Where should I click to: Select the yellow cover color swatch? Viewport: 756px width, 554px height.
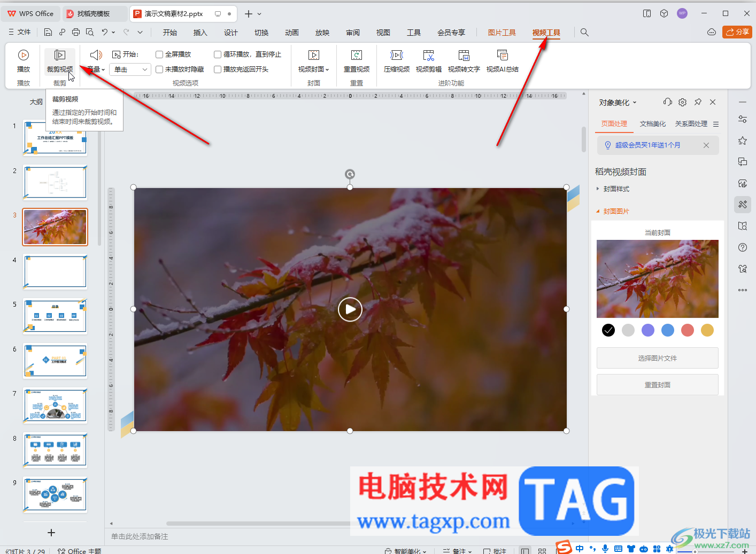click(707, 330)
